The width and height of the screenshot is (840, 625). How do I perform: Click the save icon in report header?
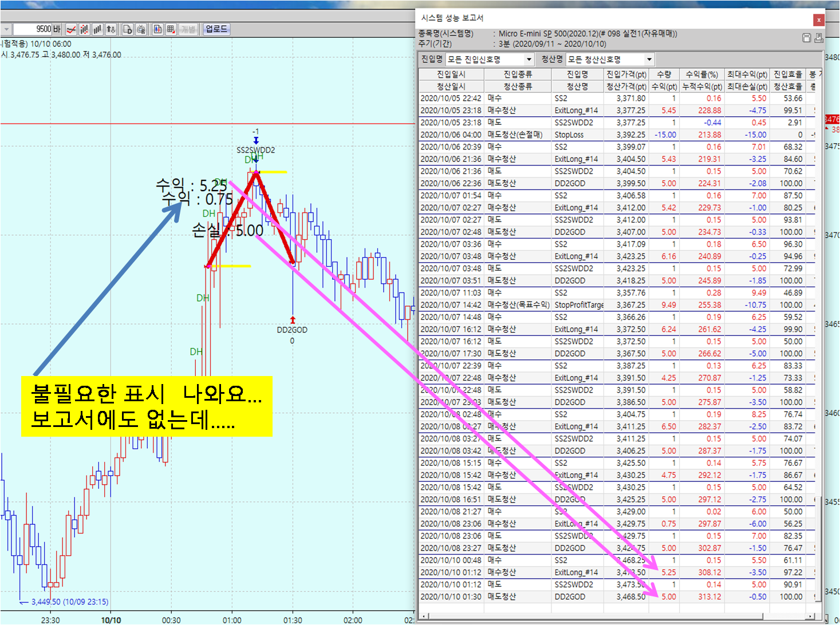coord(806,38)
